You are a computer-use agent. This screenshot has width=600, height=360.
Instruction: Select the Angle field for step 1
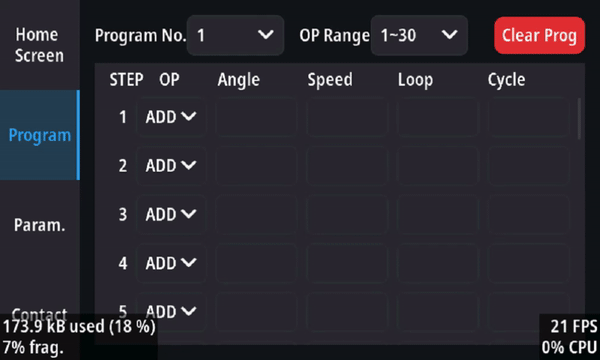(x=256, y=117)
